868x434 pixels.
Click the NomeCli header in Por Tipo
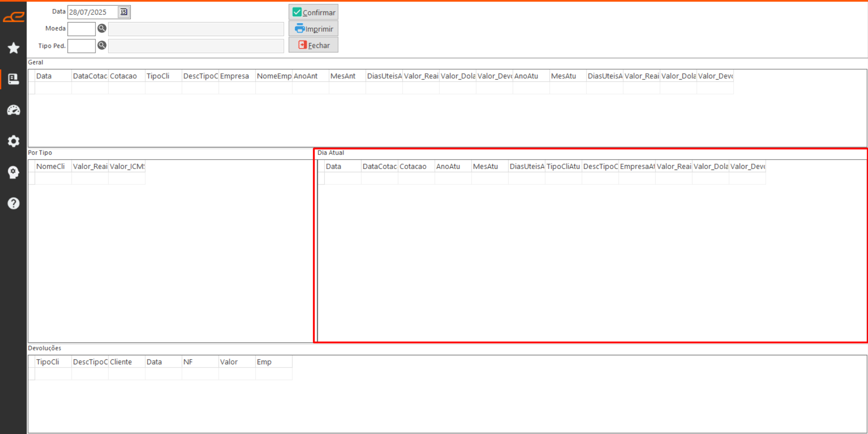53,166
